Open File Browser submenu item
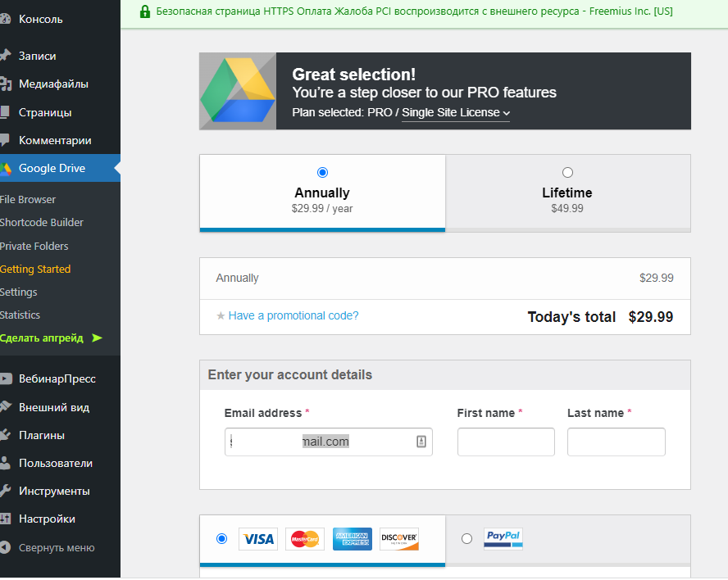Screen dimensions: 728x580 coord(28,200)
